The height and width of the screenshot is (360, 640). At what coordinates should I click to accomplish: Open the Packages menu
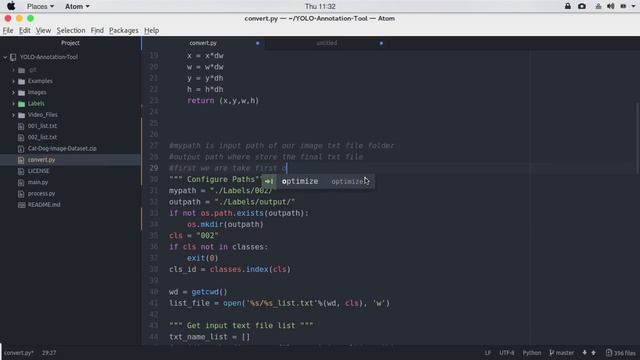click(124, 31)
